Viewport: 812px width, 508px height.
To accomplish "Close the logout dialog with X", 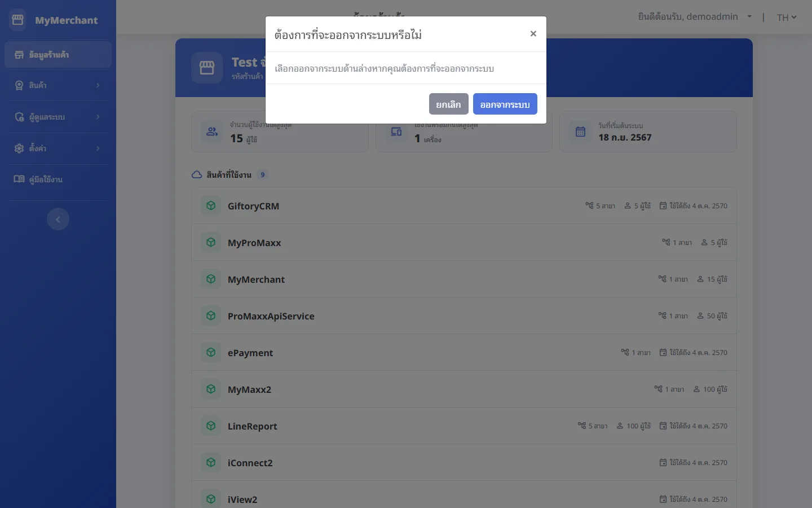I will pos(533,34).
